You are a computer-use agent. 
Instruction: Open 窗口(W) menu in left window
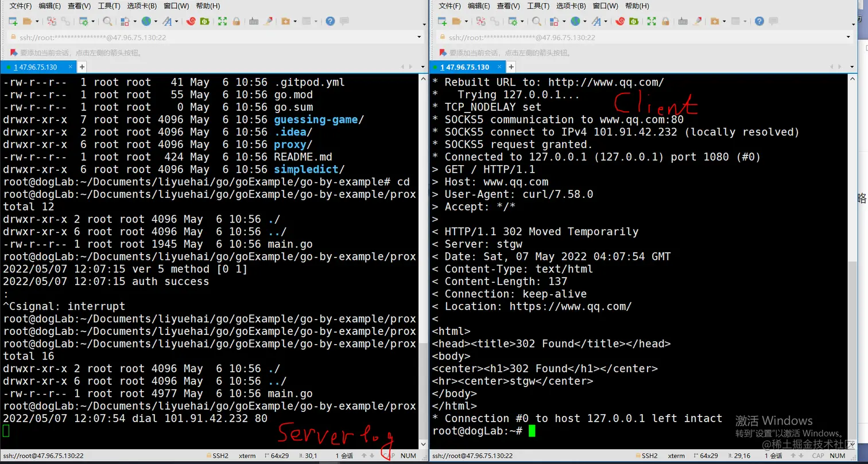pyautogui.click(x=176, y=6)
